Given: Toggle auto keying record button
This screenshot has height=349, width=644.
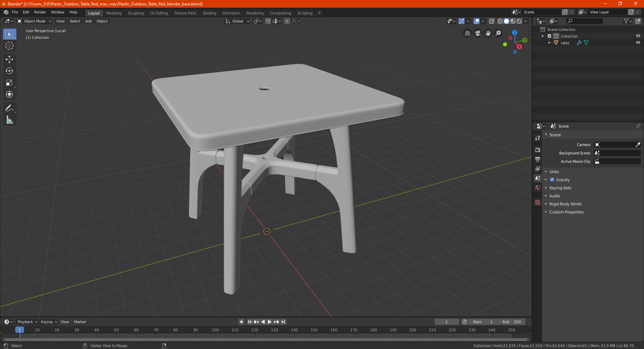Looking at the screenshot, I should [241, 322].
